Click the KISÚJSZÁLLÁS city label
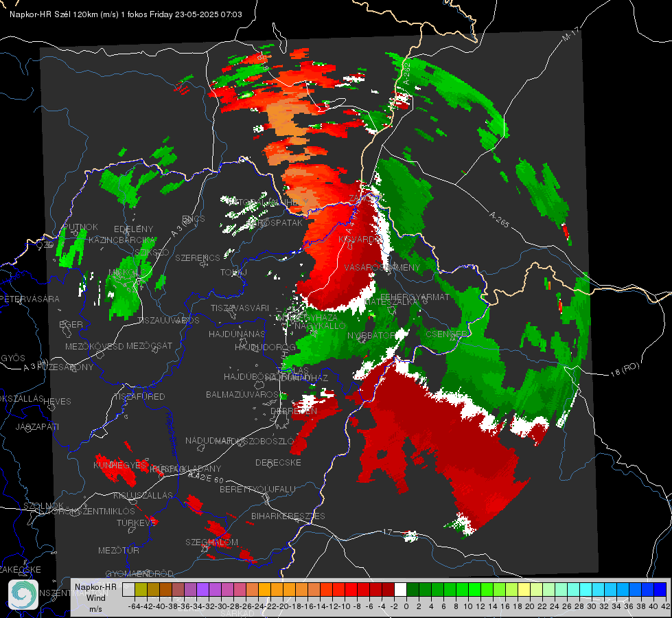 point(143,495)
